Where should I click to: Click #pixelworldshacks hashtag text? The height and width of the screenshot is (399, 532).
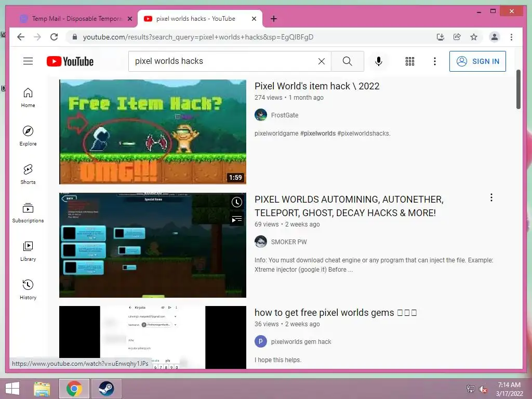[x=364, y=134]
